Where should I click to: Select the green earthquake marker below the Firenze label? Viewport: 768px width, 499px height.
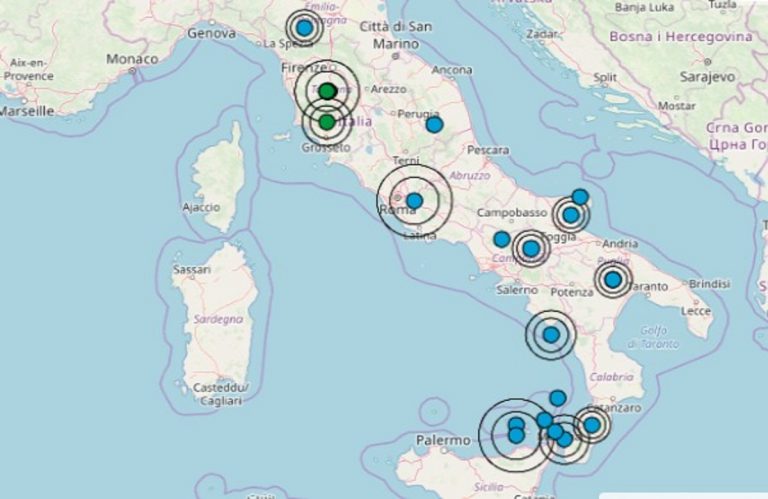tap(327, 91)
